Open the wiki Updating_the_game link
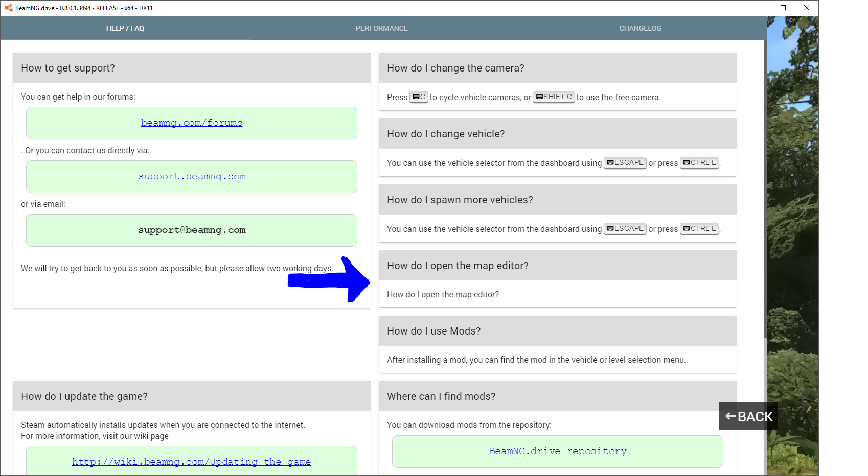 tap(192, 462)
